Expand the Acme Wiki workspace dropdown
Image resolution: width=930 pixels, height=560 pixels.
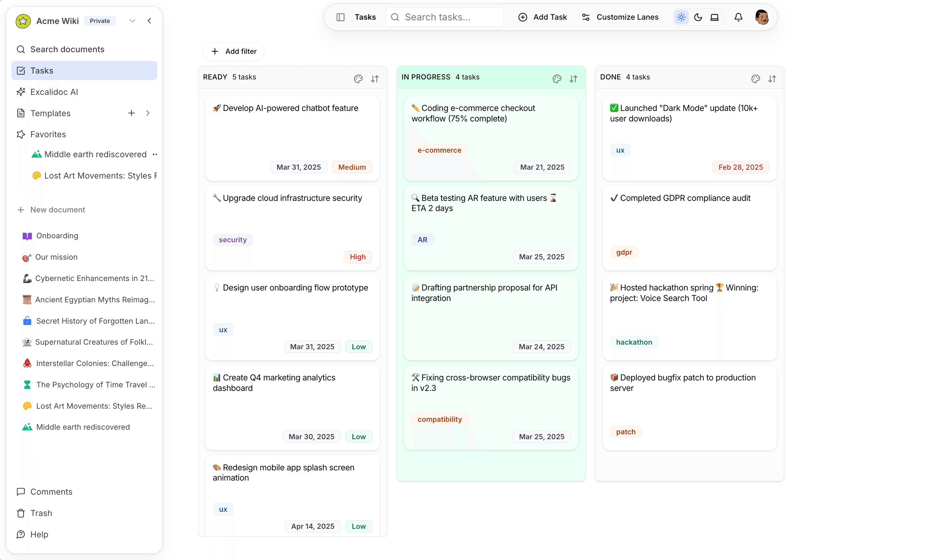[132, 21]
